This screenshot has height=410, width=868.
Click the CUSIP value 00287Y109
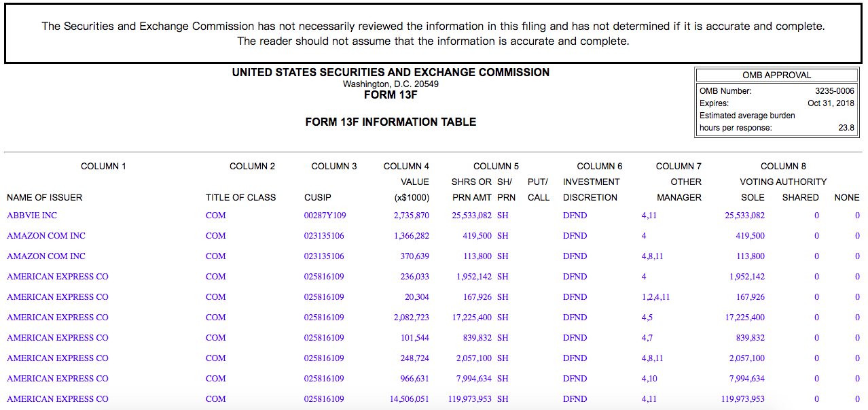[x=325, y=216]
